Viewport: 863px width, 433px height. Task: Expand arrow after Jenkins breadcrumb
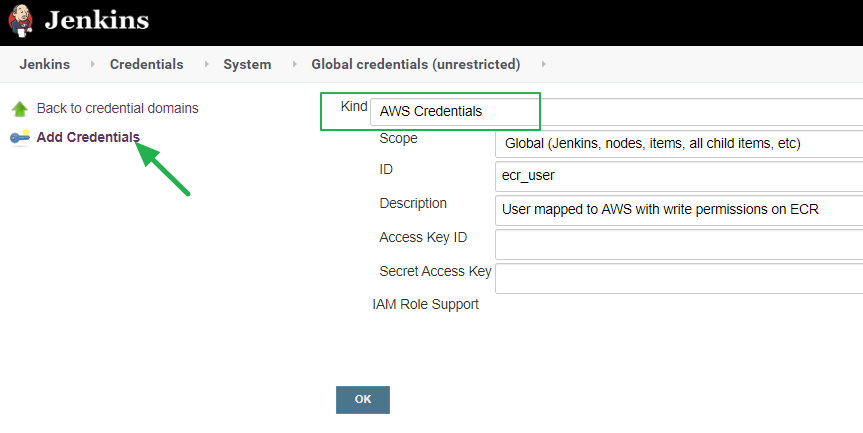tap(92, 64)
